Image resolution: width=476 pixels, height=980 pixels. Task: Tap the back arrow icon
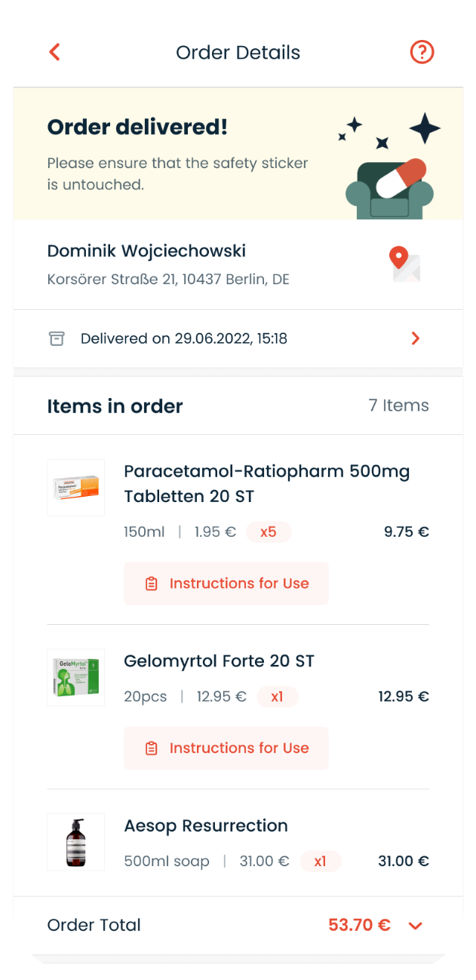[54, 52]
